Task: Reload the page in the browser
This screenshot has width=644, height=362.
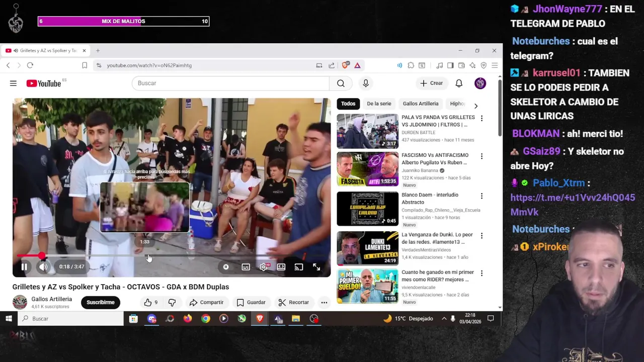Action: tap(30, 65)
